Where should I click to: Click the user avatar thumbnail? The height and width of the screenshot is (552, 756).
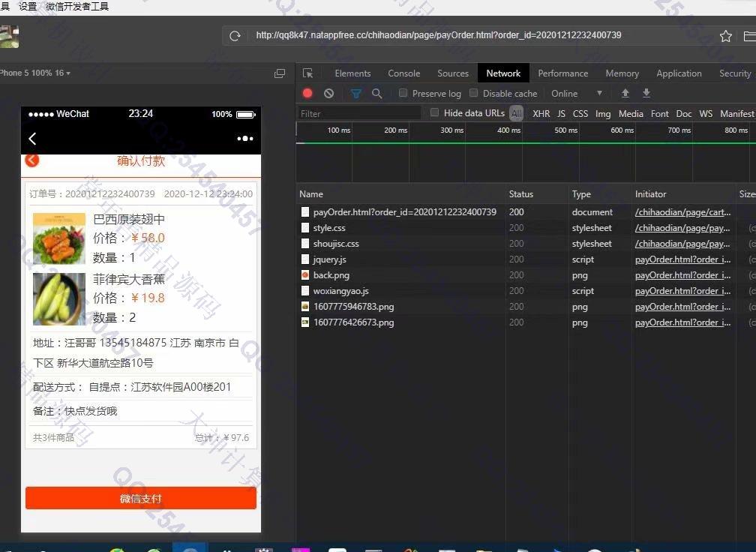click(x=9, y=37)
